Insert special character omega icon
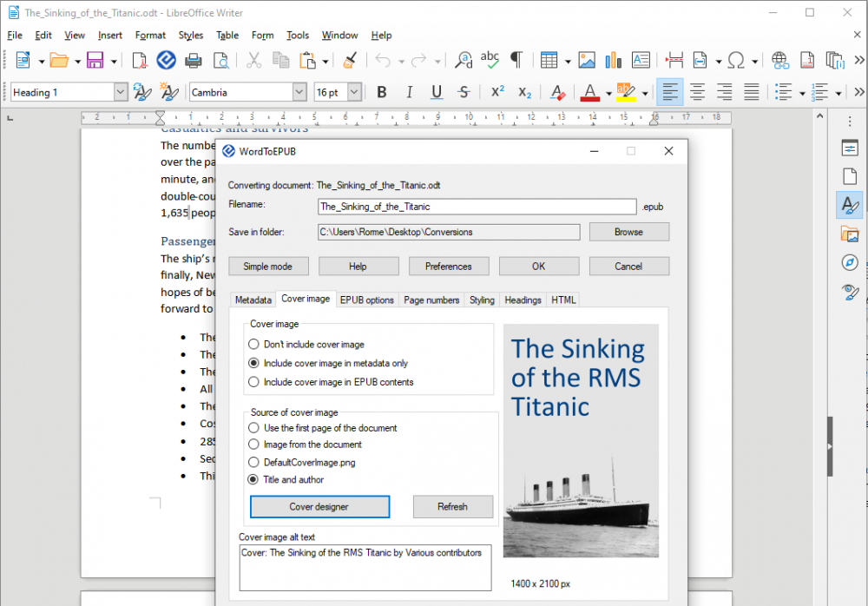This screenshot has height=606, width=868. [x=736, y=60]
